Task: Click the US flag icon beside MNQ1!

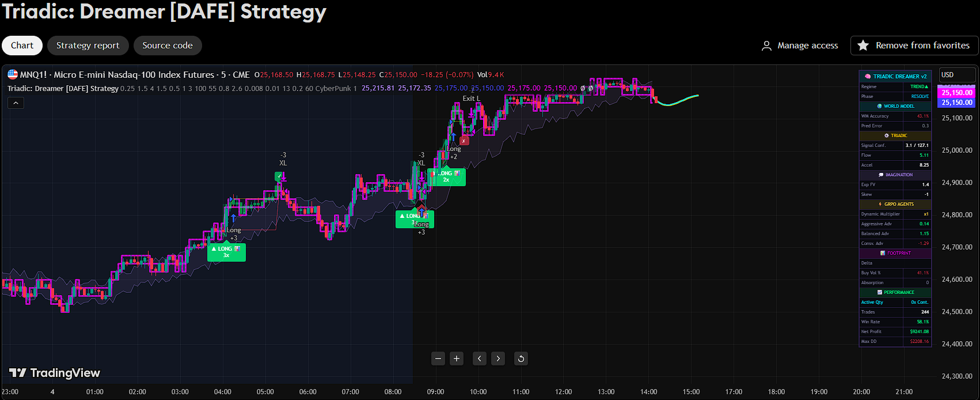Action: pos(13,74)
